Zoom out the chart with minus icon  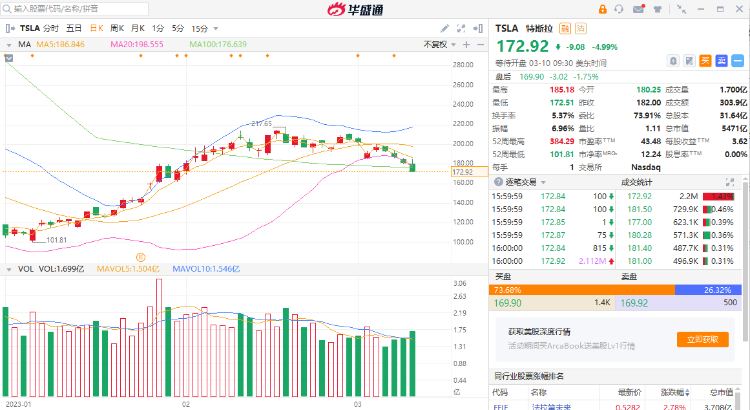[480, 44]
